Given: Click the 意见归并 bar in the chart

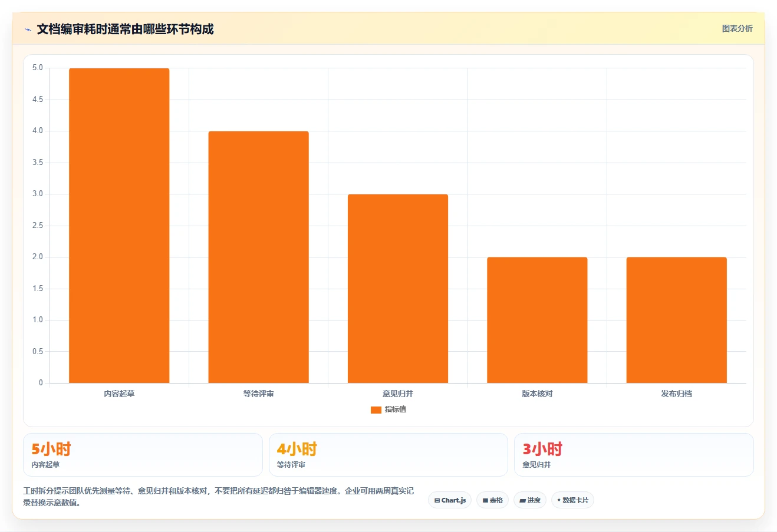Looking at the screenshot, I should tap(398, 289).
